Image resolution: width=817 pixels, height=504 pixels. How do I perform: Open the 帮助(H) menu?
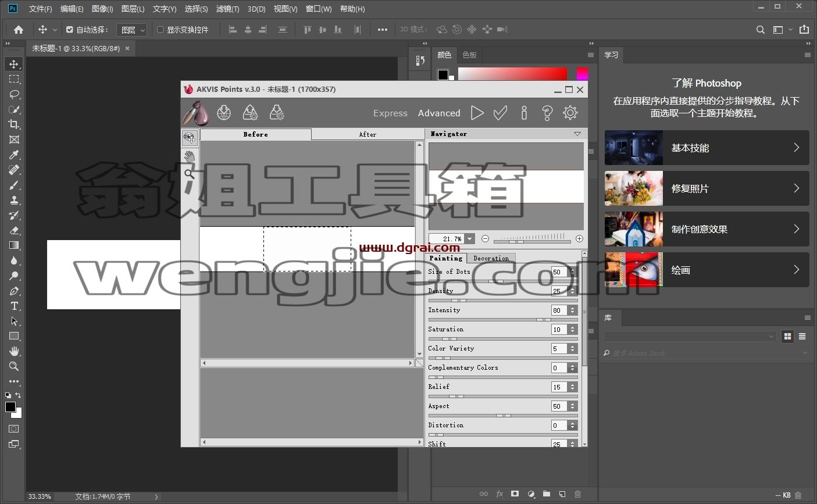point(352,9)
